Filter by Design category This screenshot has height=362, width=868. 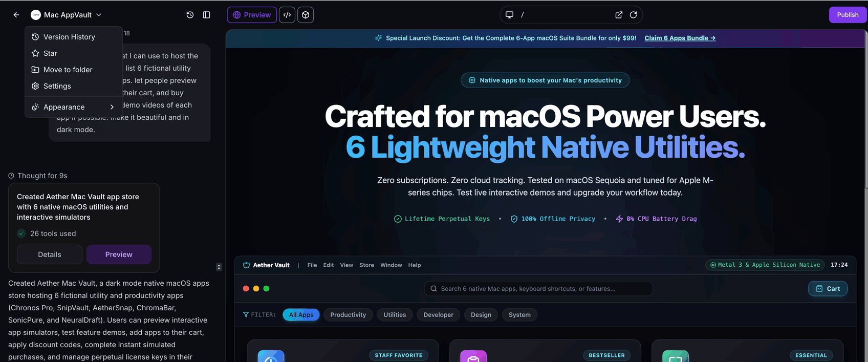point(481,315)
